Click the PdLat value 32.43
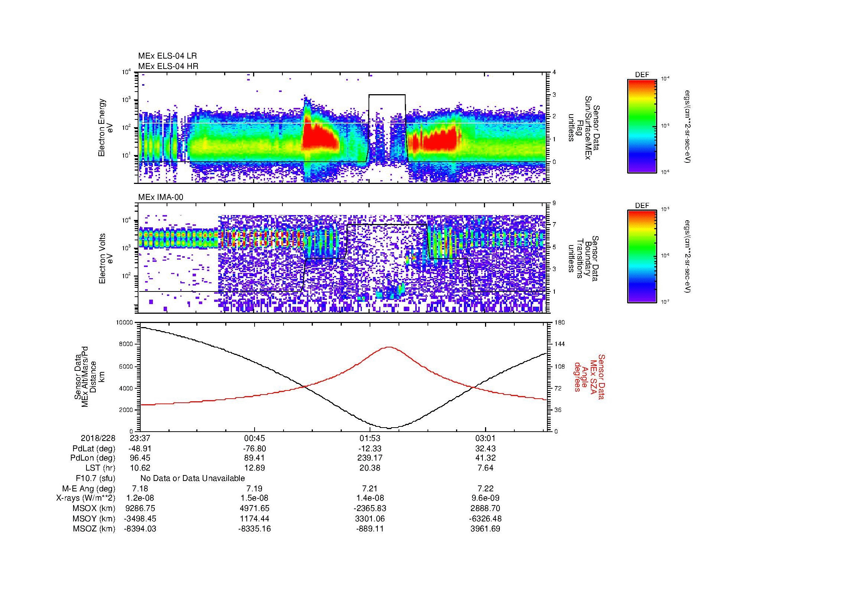Viewport: 868px width, 613px height. pyautogui.click(x=485, y=449)
